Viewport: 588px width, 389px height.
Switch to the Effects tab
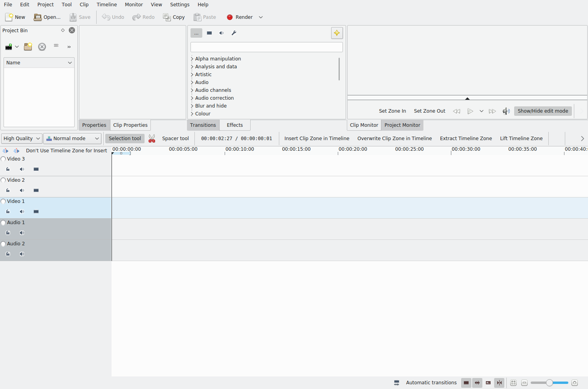(x=235, y=125)
